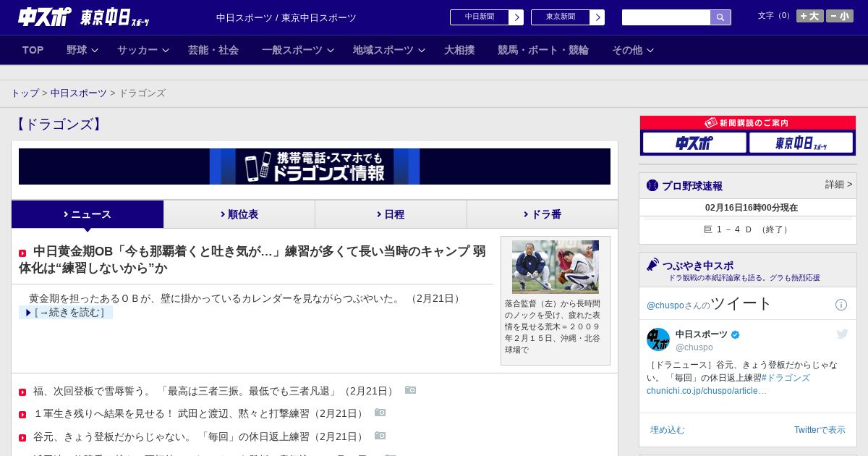Open article 谷元、きょう登板だからじゃない
This screenshot has width=868, height=456.
click(x=200, y=437)
